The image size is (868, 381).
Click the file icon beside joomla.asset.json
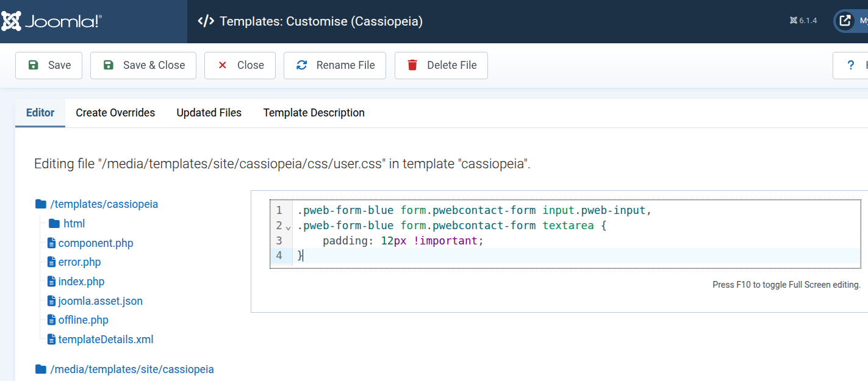(52, 301)
